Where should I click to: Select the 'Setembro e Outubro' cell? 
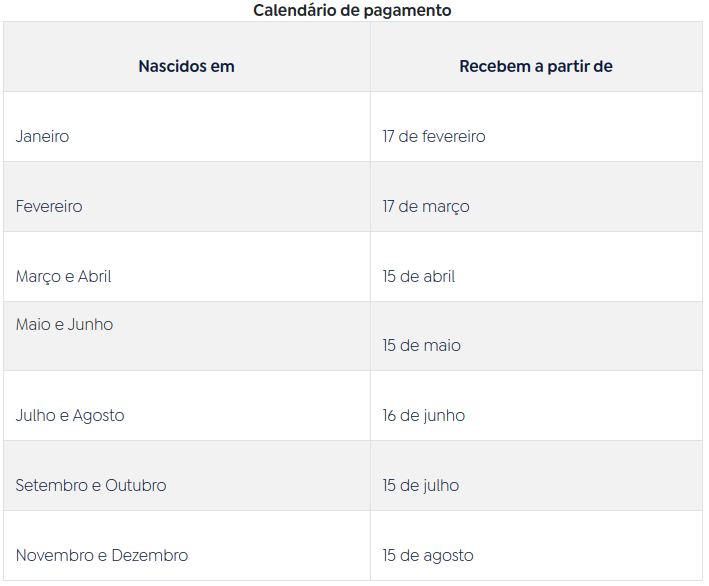[x=91, y=486]
